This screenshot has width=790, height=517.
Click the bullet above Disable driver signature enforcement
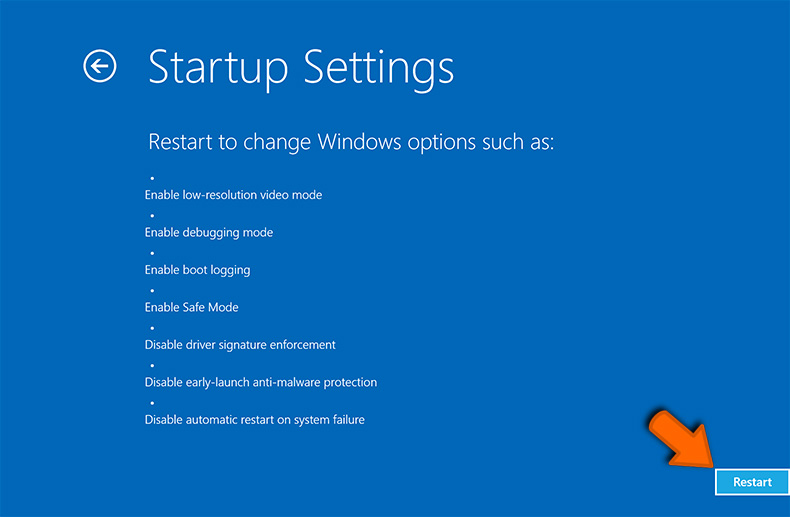[151, 327]
